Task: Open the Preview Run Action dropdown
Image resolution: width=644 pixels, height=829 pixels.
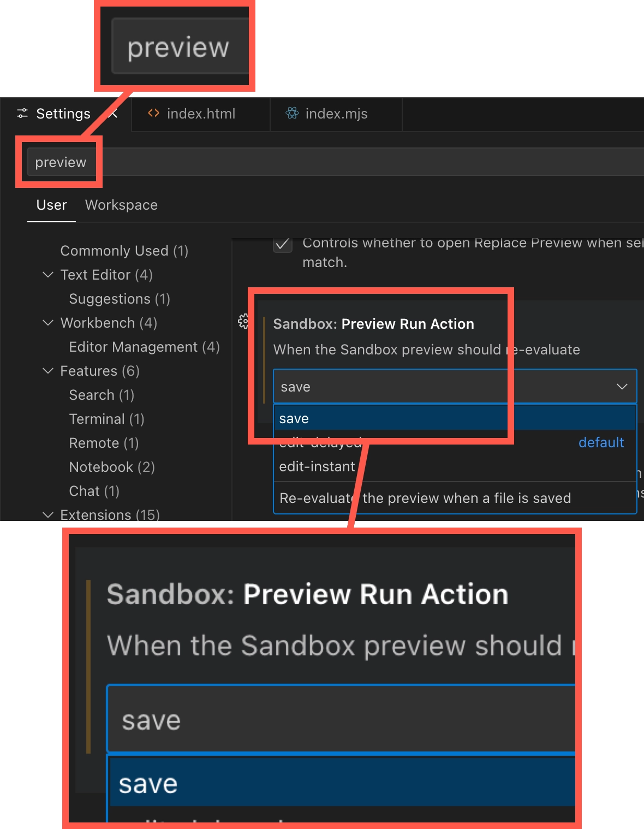Action: [x=622, y=386]
